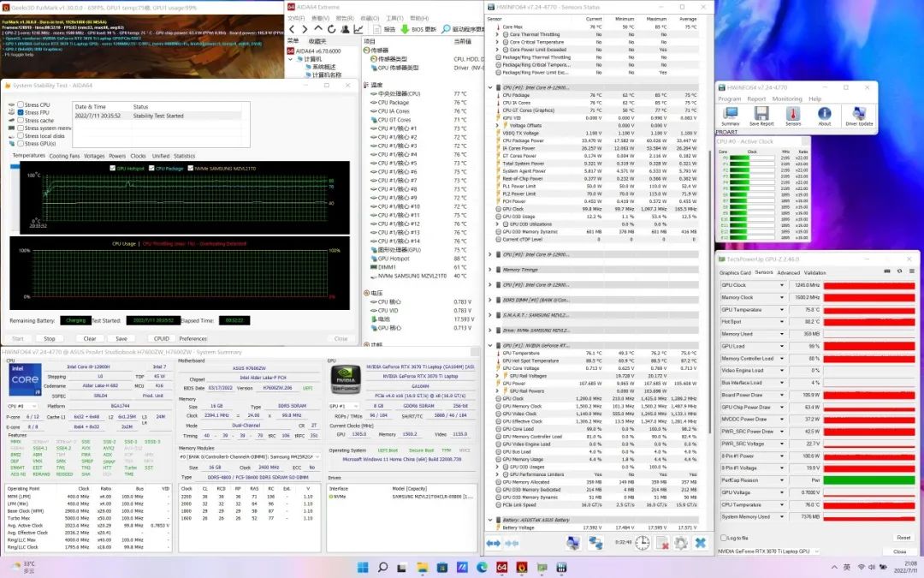
Task: Switch to the Cooling Fans tab
Action: [64, 156]
